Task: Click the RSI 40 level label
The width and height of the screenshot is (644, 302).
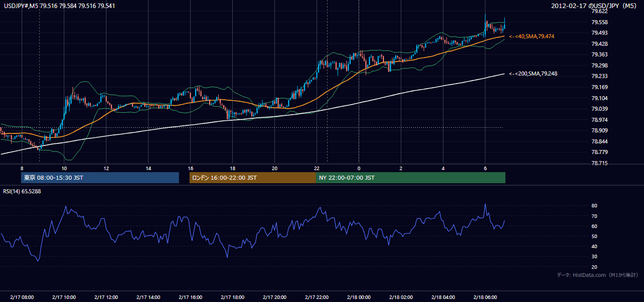Action: point(594,246)
